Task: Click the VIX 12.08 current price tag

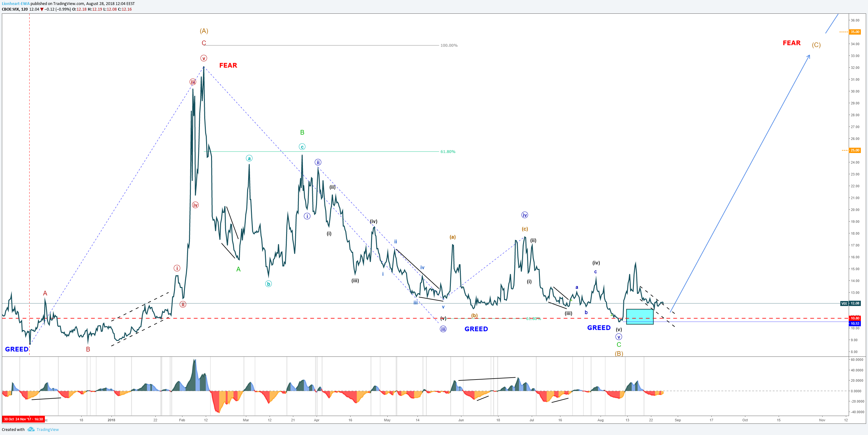Action: tap(851, 304)
